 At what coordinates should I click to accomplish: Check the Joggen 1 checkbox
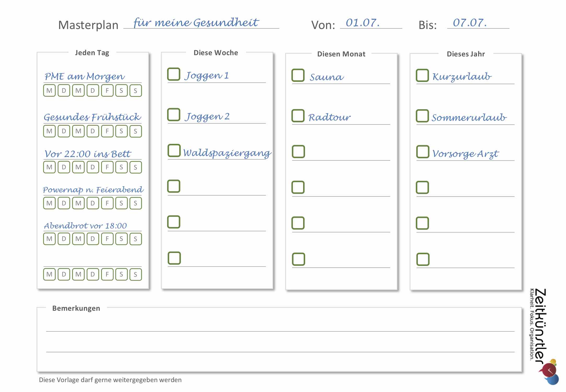click(x=174, y=74)
